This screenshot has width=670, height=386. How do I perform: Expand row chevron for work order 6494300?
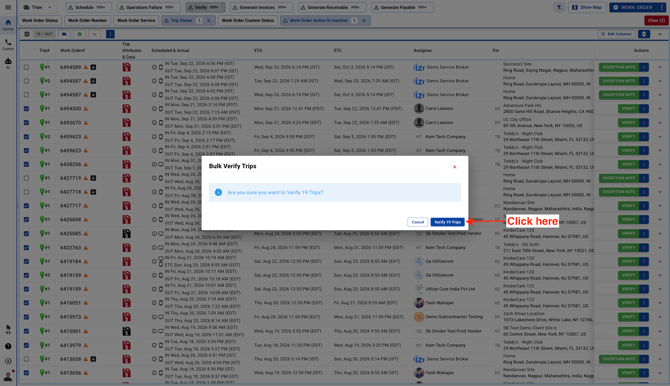click(x=660, y=109)
